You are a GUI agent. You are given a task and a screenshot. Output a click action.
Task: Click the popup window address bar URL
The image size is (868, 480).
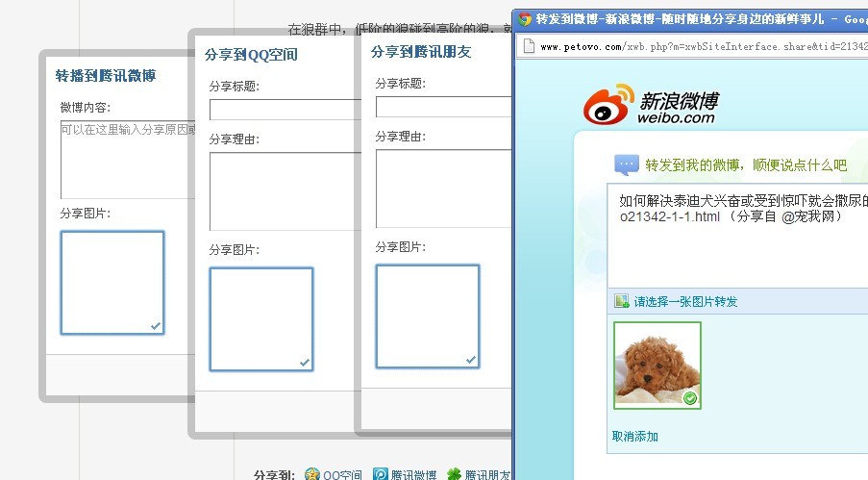click(705, 46)
